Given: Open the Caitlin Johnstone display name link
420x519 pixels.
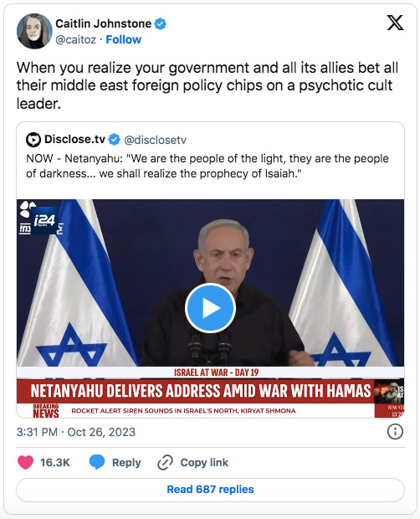Looking at the screenshot, I should pos(104,23).
